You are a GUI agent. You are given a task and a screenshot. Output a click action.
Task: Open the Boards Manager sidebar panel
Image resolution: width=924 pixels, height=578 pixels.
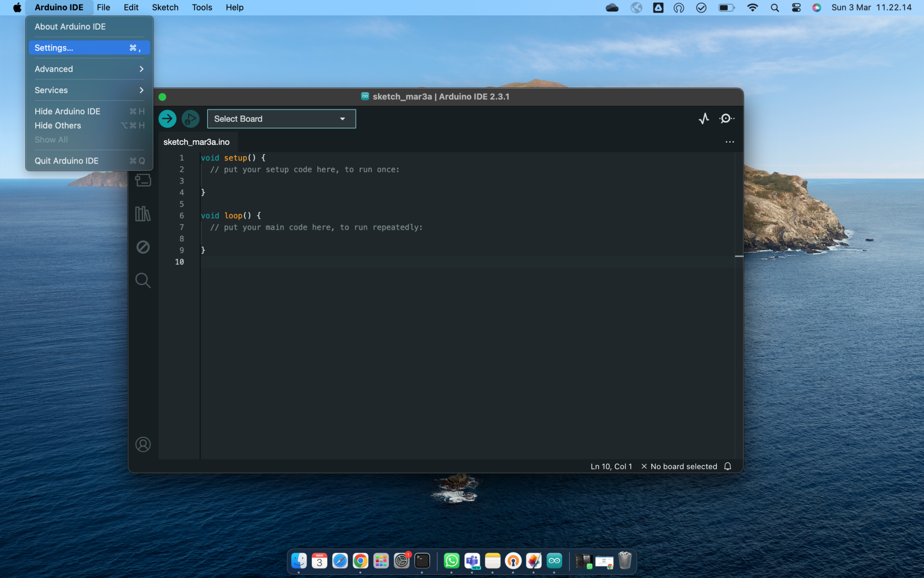pyautogui.click(x=143, y=180)
